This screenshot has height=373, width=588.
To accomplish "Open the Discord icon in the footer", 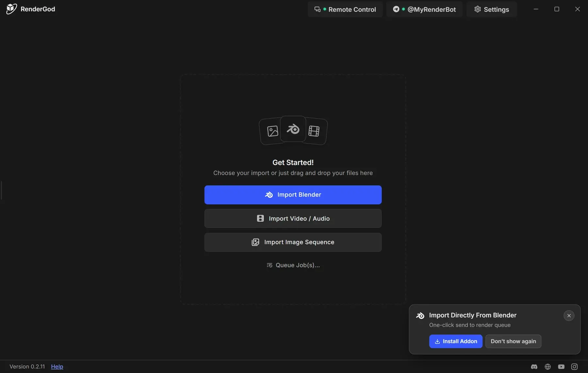I will coord(534,367).
